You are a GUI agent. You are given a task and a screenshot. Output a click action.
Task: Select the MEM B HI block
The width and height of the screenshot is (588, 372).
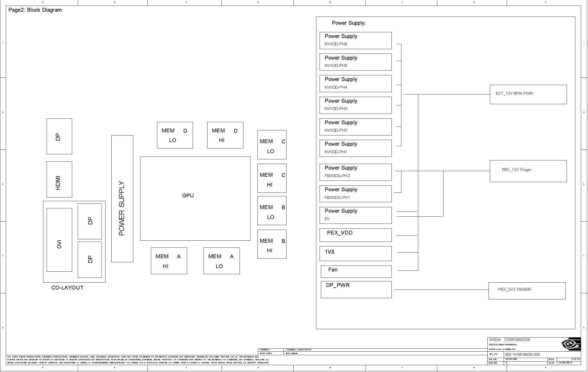point(272,244)
